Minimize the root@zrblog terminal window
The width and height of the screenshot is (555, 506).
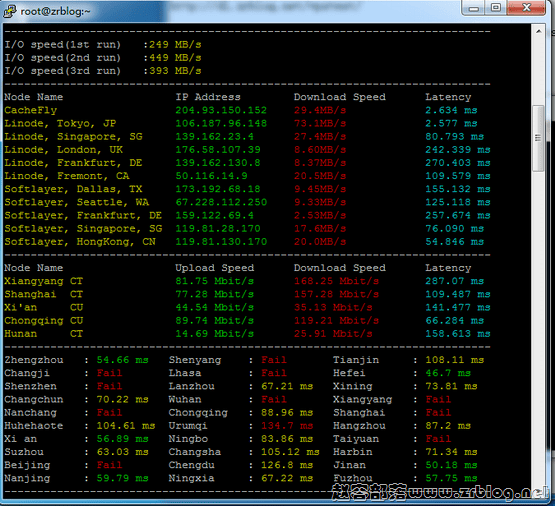[474, 8]
